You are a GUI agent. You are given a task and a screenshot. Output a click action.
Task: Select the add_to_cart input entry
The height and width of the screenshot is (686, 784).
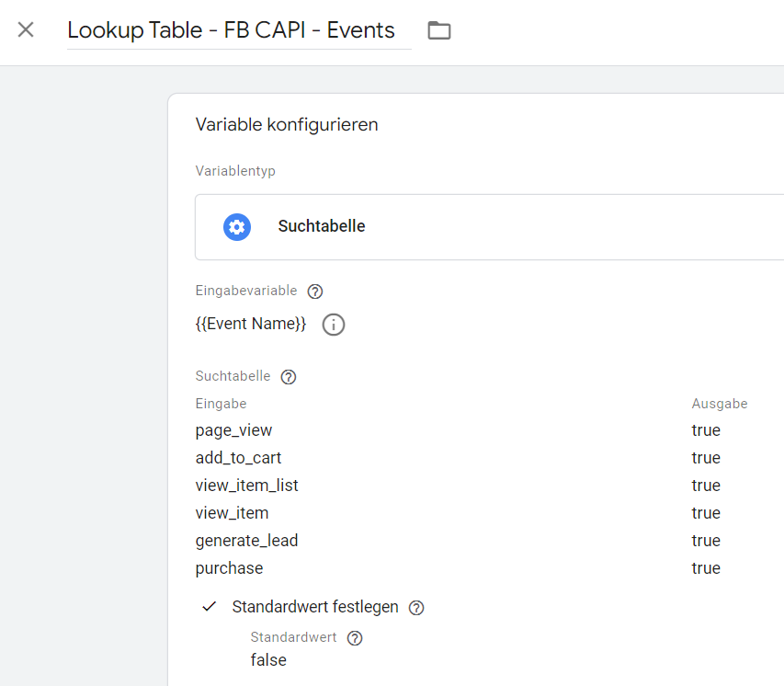click(238, 458)
